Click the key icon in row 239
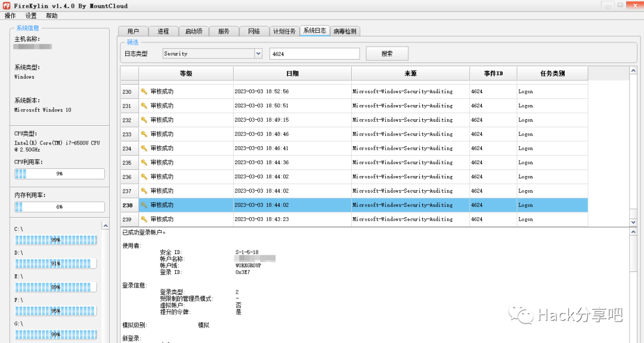The height and width of the screenshot is (343, 644). pyautogui.click(x=144, y=219)
